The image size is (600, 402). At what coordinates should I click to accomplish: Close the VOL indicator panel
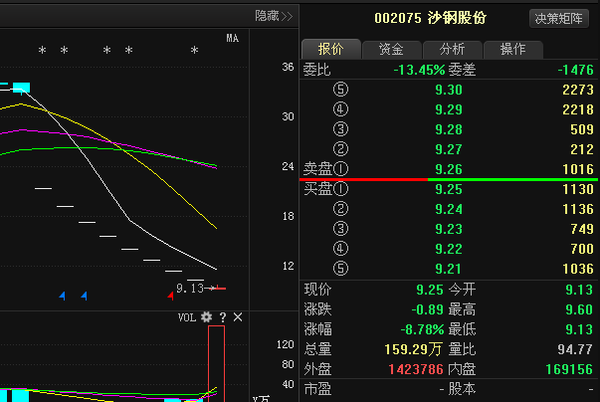[238, 317]
